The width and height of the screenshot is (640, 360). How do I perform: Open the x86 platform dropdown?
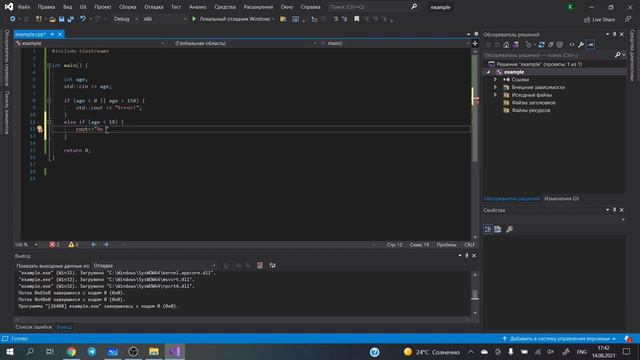[164, 19]
